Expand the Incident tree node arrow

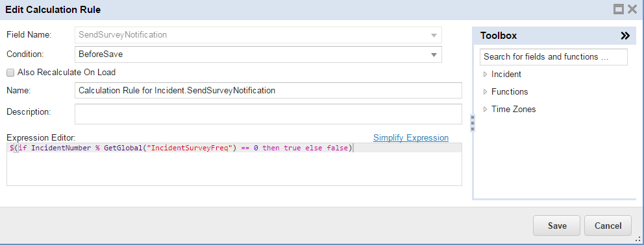[x=485, y=75]
